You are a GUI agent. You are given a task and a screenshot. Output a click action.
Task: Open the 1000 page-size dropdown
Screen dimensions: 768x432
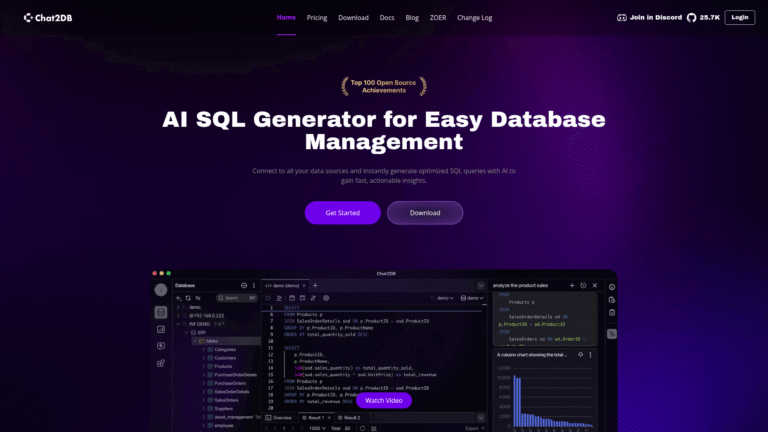[317, 428]
